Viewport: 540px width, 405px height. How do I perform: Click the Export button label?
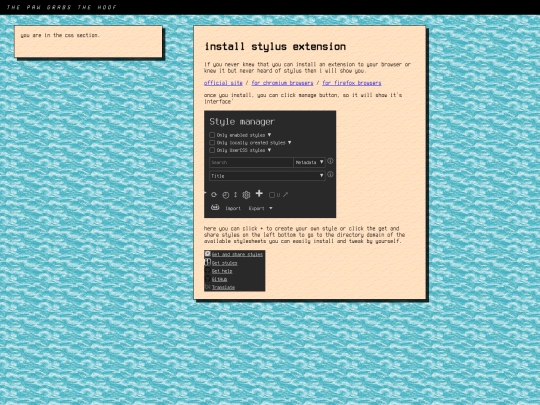pyautogui.click(x=257, y=208)
